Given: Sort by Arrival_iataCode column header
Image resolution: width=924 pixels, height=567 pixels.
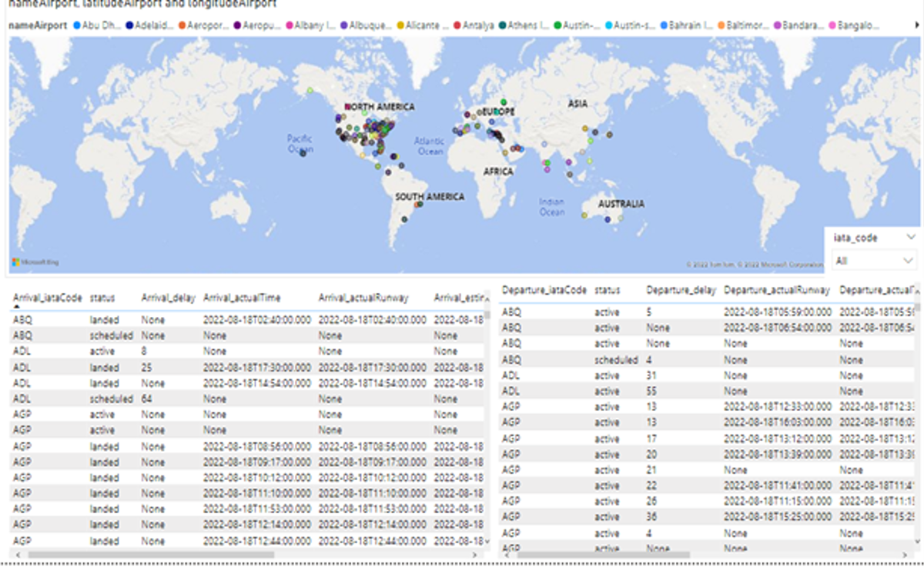Looking at the screenshot, I should [47, 297].
